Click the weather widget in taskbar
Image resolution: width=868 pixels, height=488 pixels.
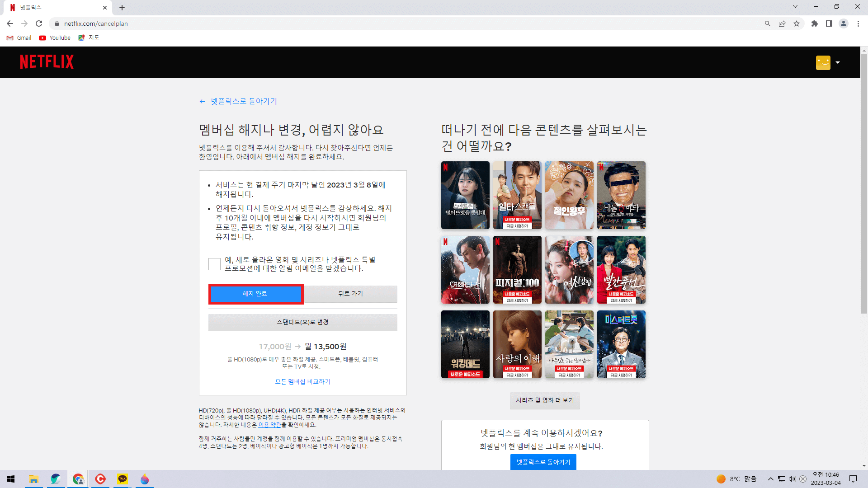pyautogui.click(x=736, y=479)
